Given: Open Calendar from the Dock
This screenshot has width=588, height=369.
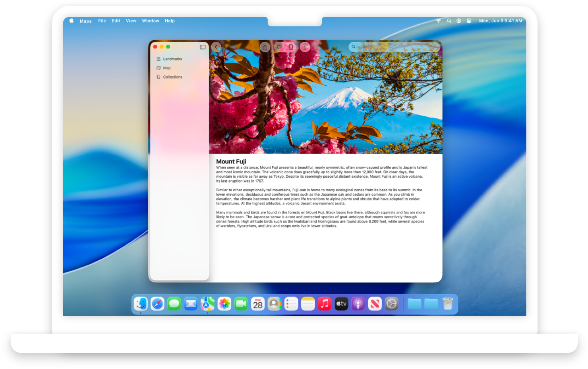Looking at the screenshot, I should click(x=258, y=304).
